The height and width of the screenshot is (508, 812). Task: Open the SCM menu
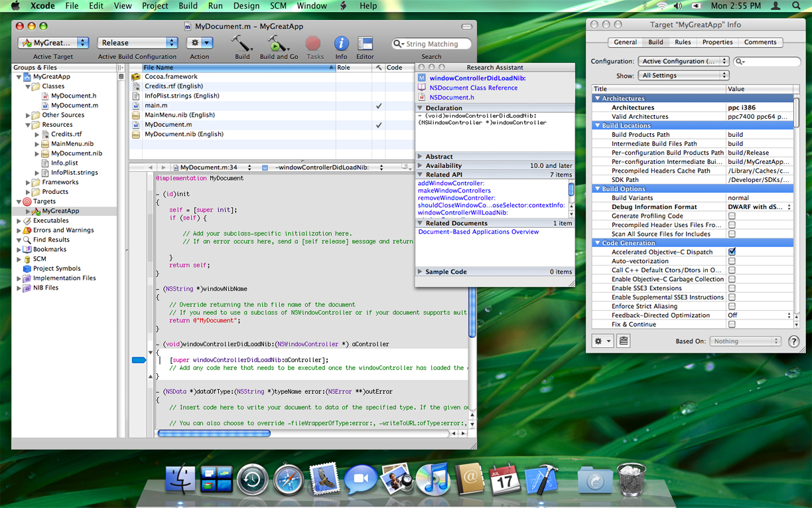[278, 5]
